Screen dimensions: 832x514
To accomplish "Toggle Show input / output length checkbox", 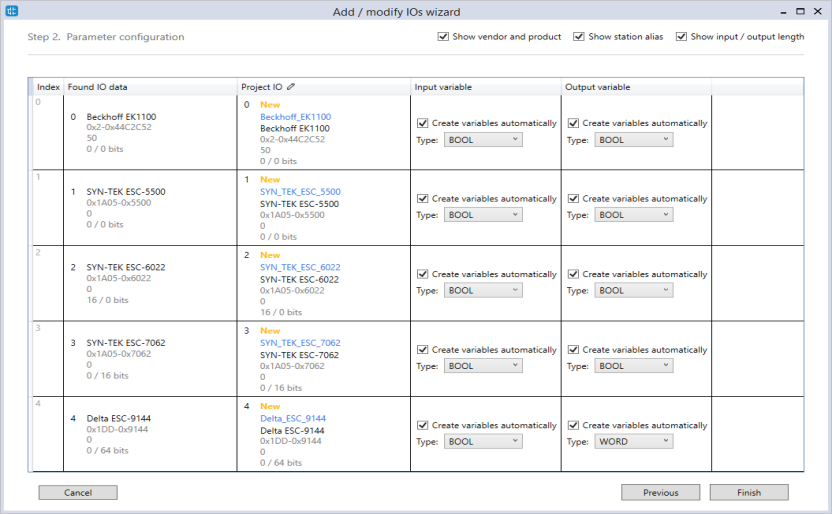I will pos(681,37).
